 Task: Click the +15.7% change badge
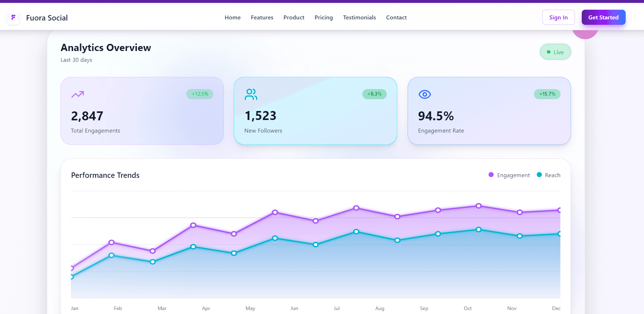click(547, 94)
